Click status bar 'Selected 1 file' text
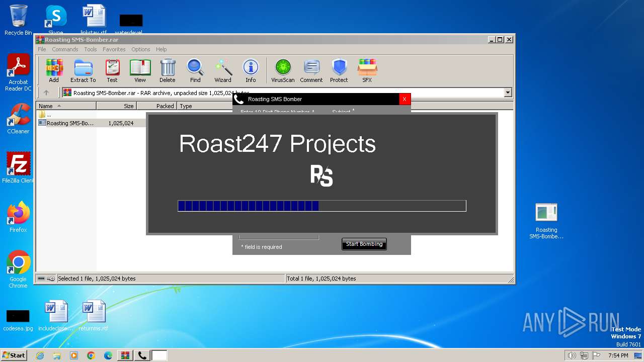This screenshot has height=362, width=644. coord(97,279)
